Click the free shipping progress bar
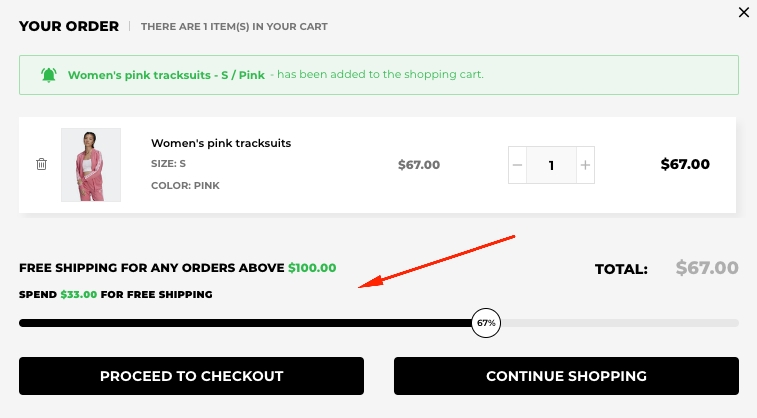Image resolution: width=757 pixels, height=418 pixels. tap(250, 323)
